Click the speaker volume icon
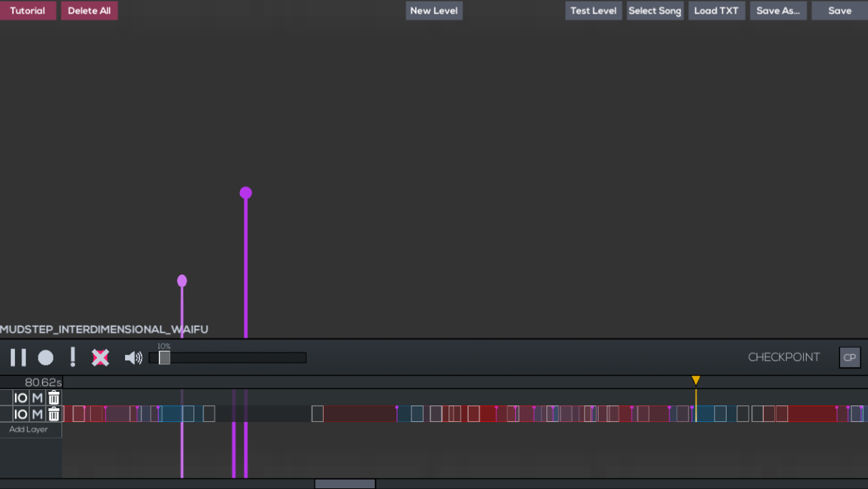 tap(133, 358)
